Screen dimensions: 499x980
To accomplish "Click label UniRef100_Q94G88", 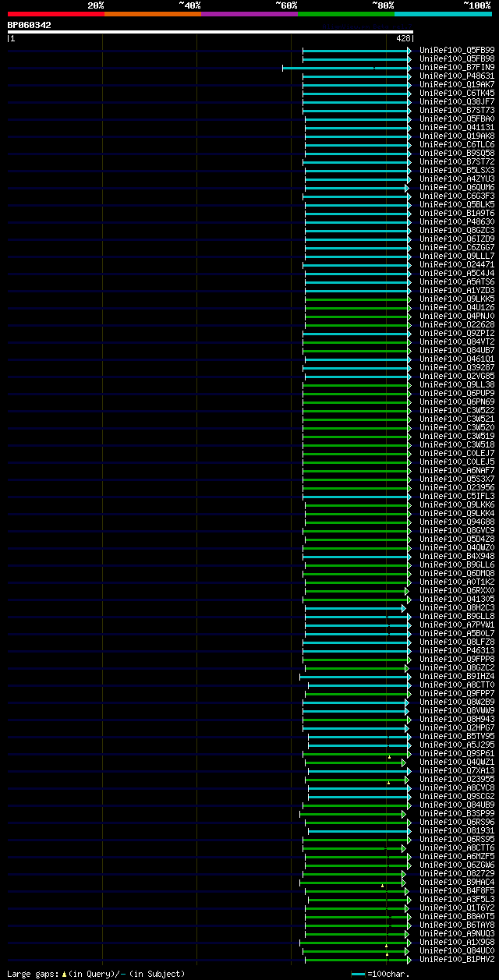I will pyautogui.click(x=457, y=522).
